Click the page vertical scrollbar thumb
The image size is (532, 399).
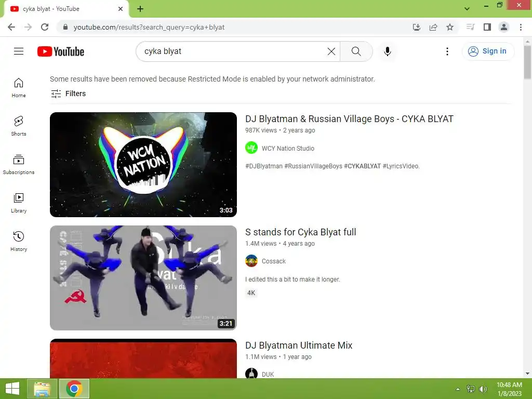click(x=527, y=62)
